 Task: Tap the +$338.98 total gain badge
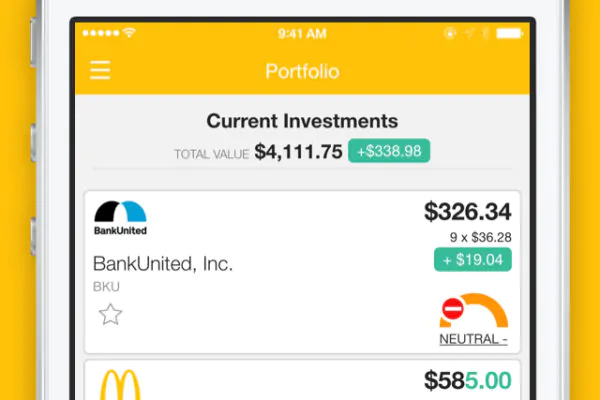pos(389,151)
